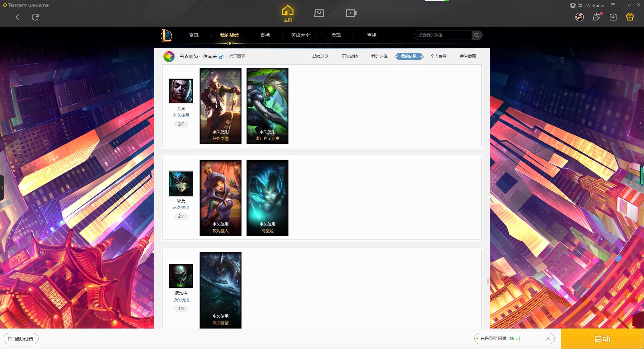
Task: Click the search magnifier button
Action: (477, 35)
